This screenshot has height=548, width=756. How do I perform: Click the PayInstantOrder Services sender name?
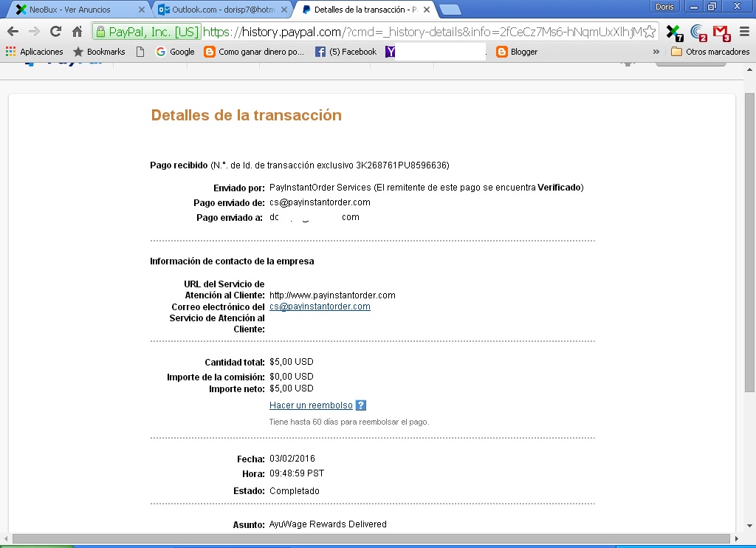320,187
